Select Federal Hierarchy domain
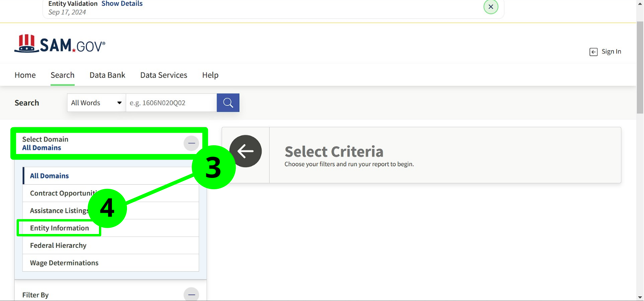 point(58,245)
